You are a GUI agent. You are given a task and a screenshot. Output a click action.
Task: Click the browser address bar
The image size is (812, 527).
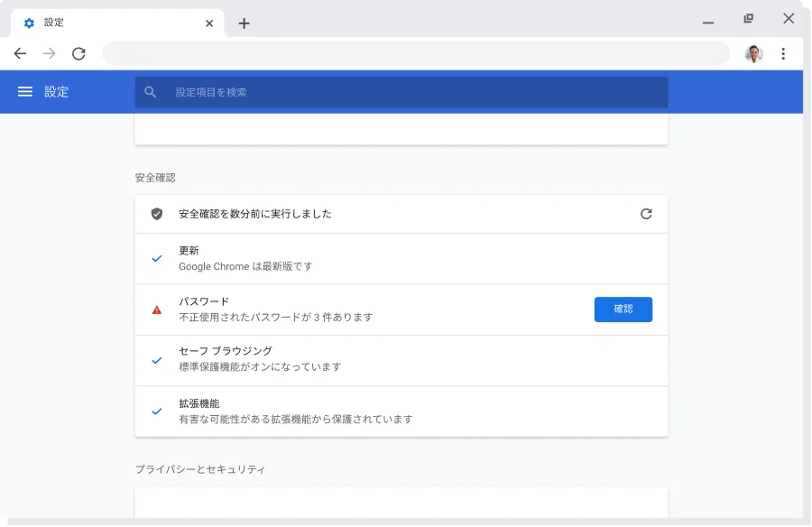click(x=415, y=54)
